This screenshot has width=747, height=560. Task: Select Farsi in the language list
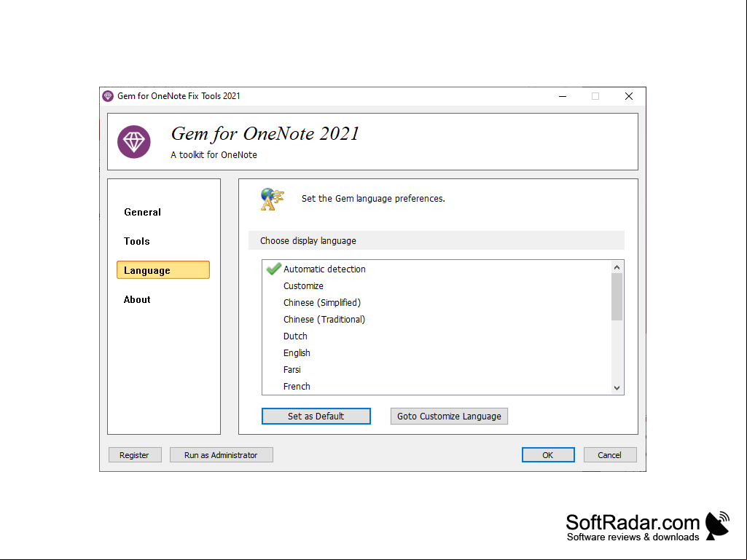pos(292,369)
